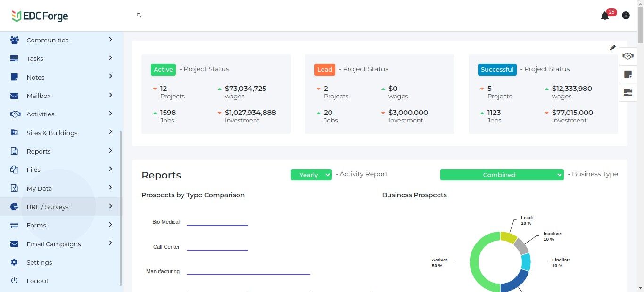The width and height of the screenshot is (644, 292).
Task: Open notifications bell with 25 badge
Action: pyautogui.click(x=605, y=16)
